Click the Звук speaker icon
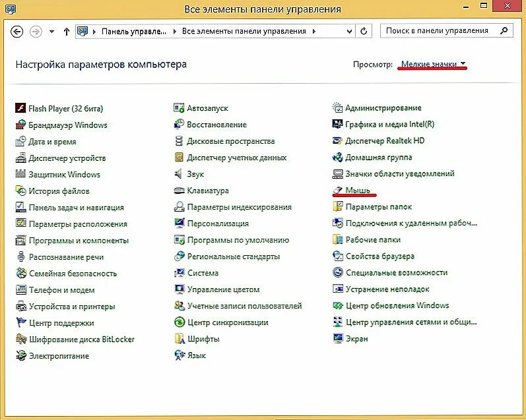 178,173
